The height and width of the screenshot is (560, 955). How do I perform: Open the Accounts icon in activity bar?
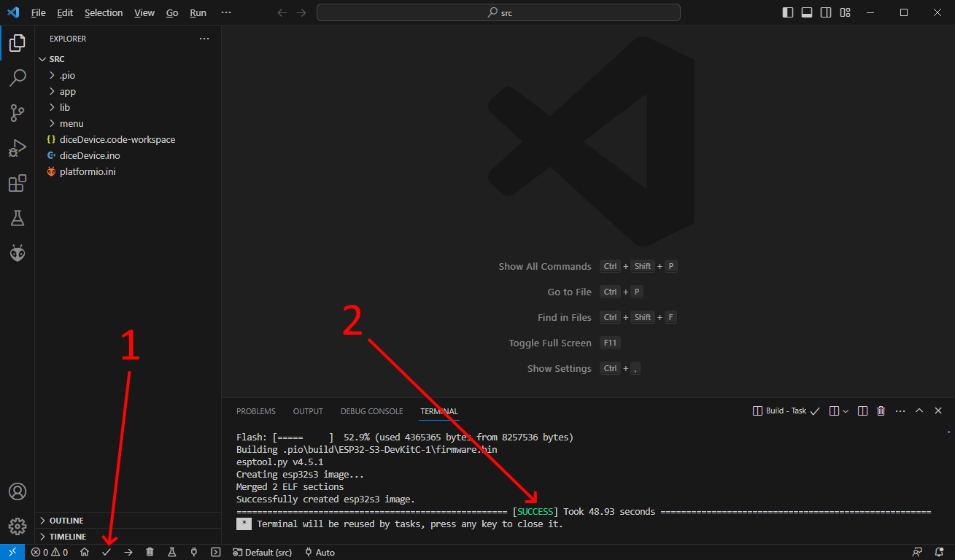click(x=18, y=491)
